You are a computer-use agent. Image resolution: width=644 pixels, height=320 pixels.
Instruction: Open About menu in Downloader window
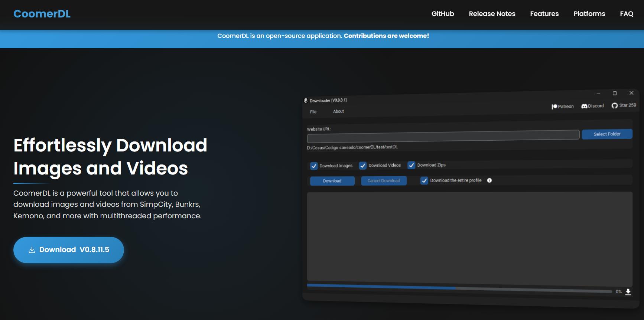338,111
